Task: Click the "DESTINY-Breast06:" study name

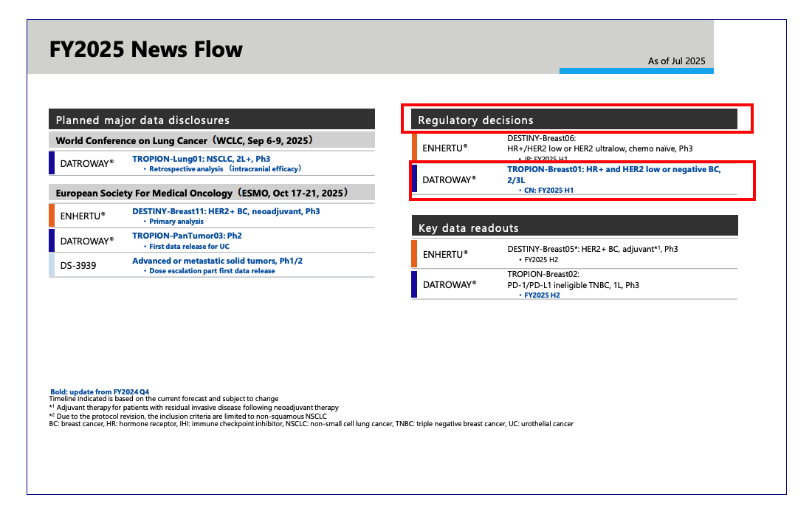Action: coord(542,138)
